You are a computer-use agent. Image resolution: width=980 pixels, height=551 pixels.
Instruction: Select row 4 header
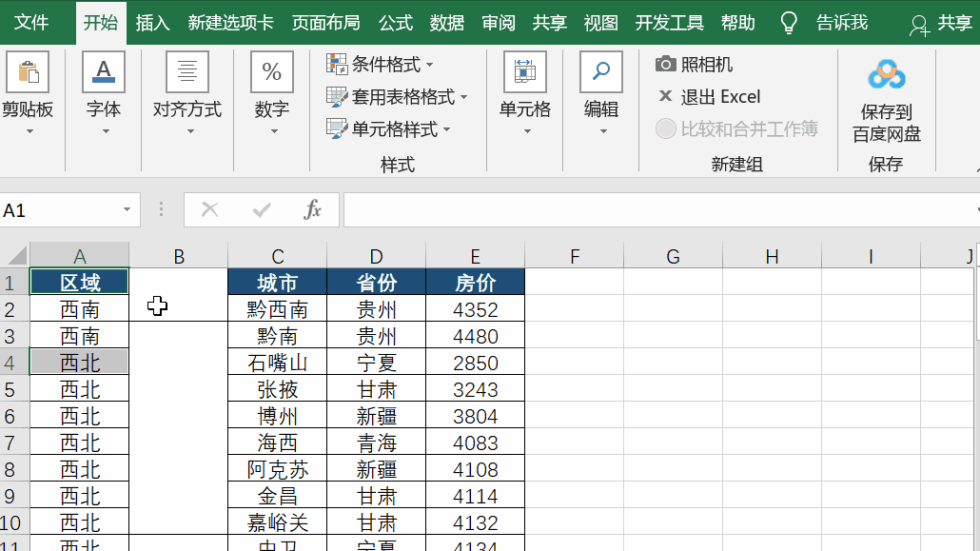pos(13,363)
